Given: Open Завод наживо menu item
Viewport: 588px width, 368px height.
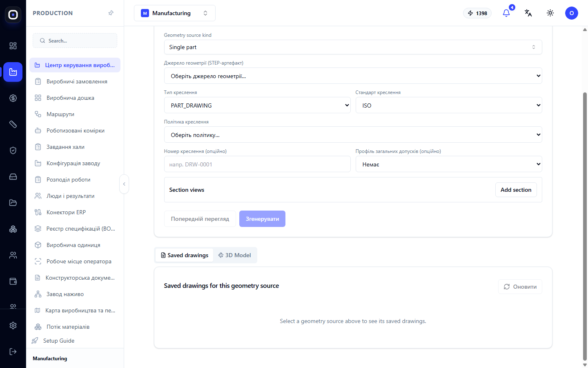Looking at the screenshot, I should 75,294.
